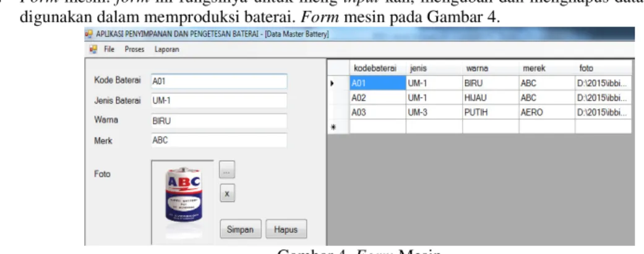644x254 pixels.
Task: Click into the Jenis Baterai field
Action: coord(219,101)
